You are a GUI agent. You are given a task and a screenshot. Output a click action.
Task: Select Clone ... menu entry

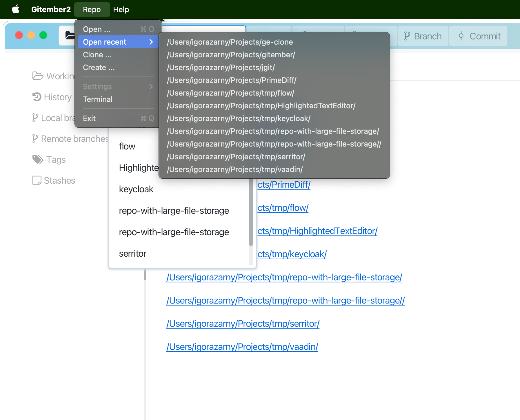(118, 55)
